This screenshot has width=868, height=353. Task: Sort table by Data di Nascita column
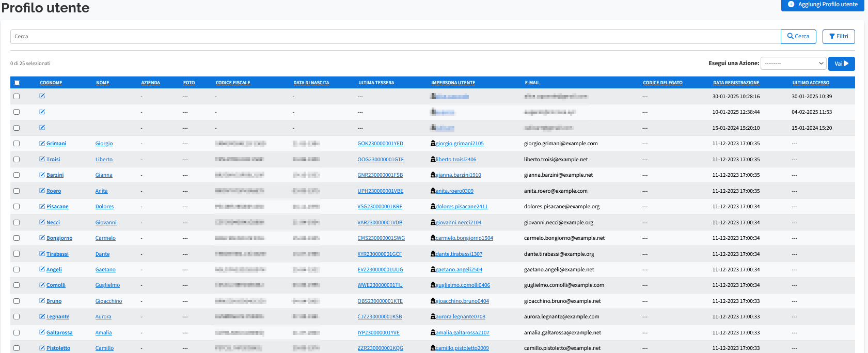click(x=311, y=83)
